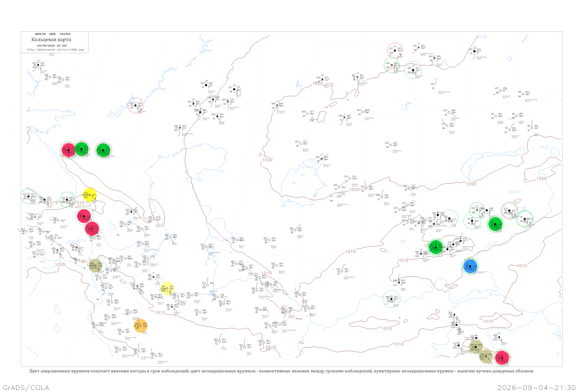Click the pale yellow circle near Ramsar
This screenshot has height=392, width=588.
167,288
